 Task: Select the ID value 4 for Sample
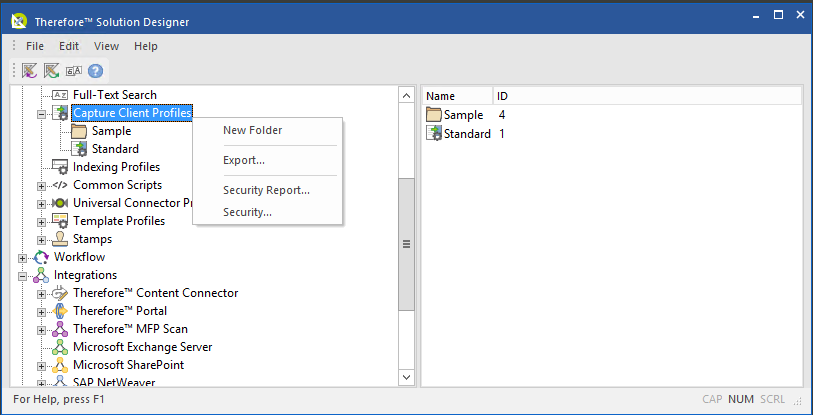[x=502, y=115]
